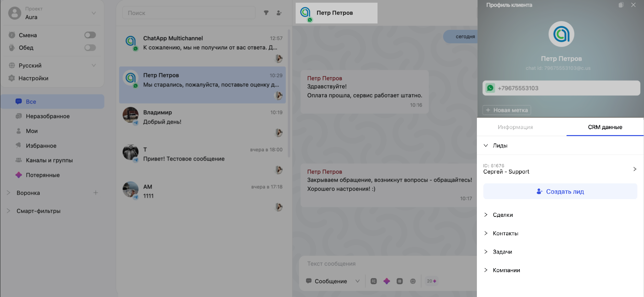Click the add contact icon beside search

[279, 13]
